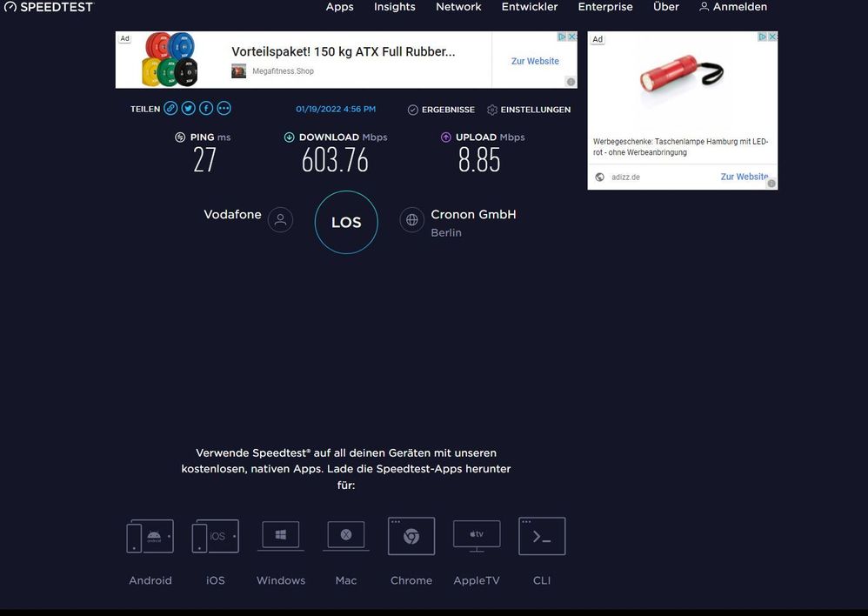
Task: Open the Android app icon
Action: pos(150,536)
